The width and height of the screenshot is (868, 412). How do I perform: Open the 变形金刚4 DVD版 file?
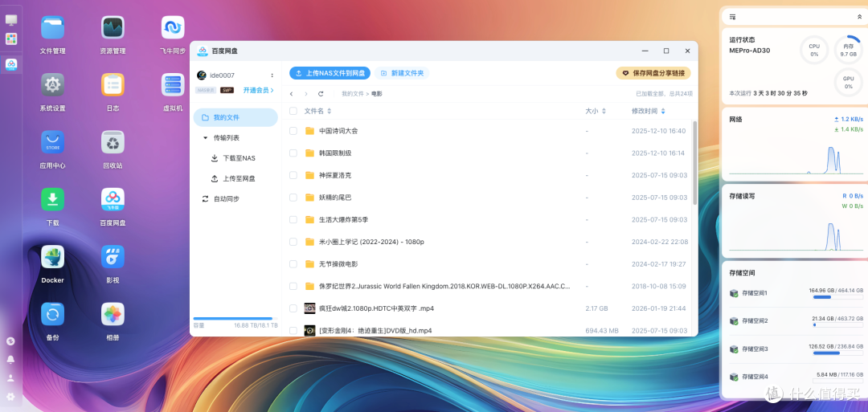coord(375,330)
